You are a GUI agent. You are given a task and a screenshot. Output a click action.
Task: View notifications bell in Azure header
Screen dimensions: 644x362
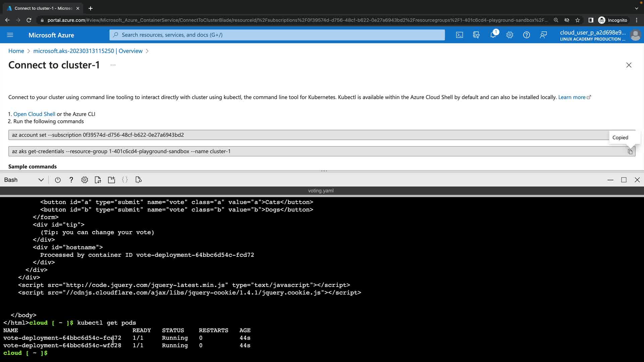pos(493,35)
